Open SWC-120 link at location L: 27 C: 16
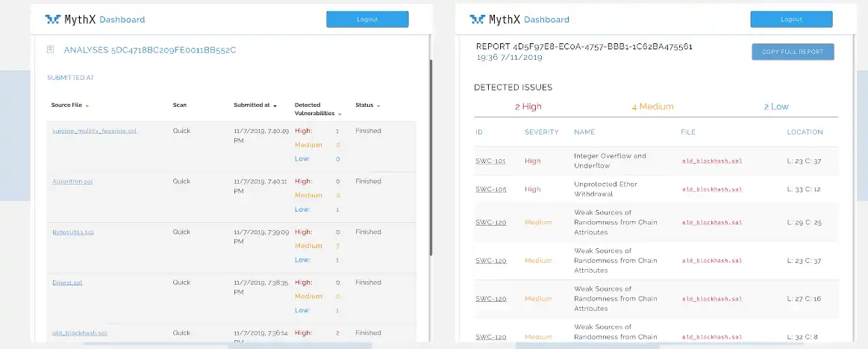The image size is (868, 349). pos(491,299)
